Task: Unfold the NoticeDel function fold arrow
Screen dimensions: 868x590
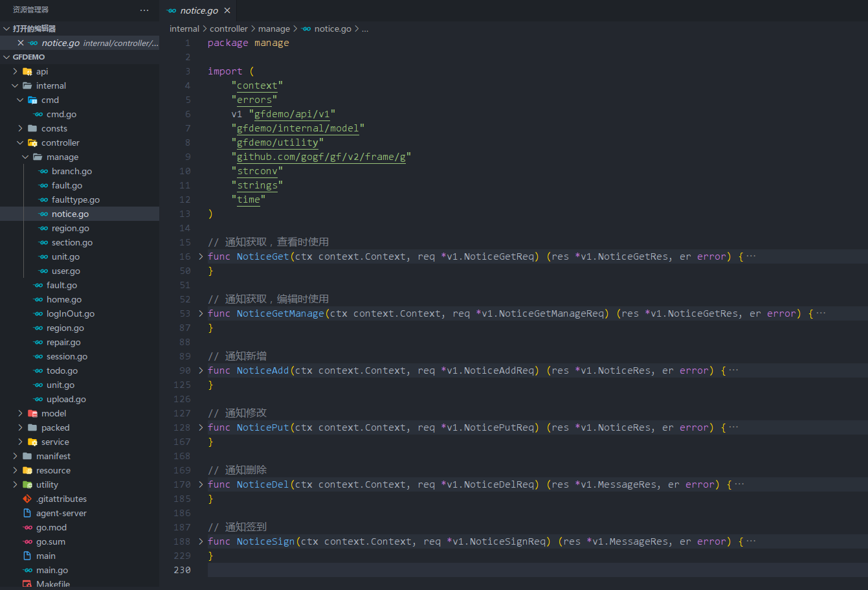Action: [x=201, y=484]
